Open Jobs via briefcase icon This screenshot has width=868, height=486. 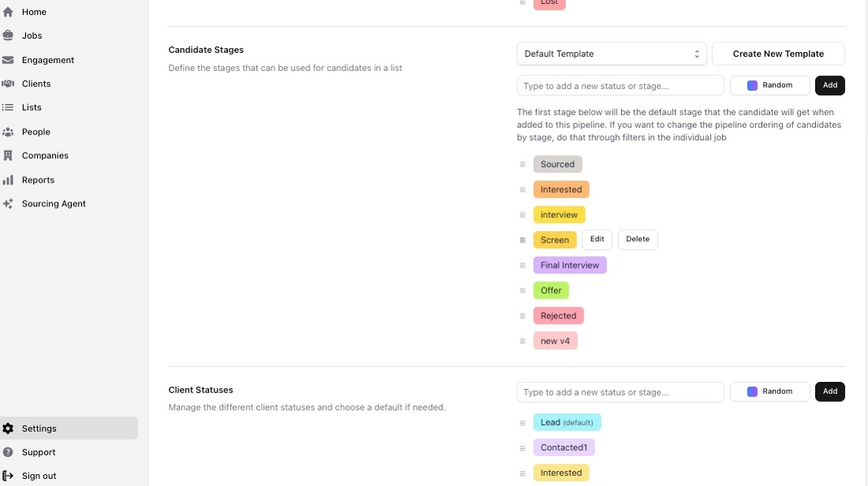click(x=9, y=35)
